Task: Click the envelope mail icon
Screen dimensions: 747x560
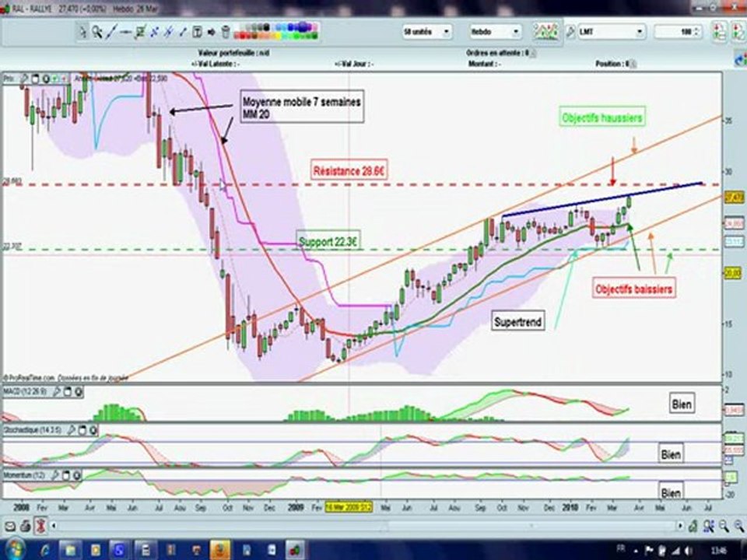Action: (x=10, y=526)
